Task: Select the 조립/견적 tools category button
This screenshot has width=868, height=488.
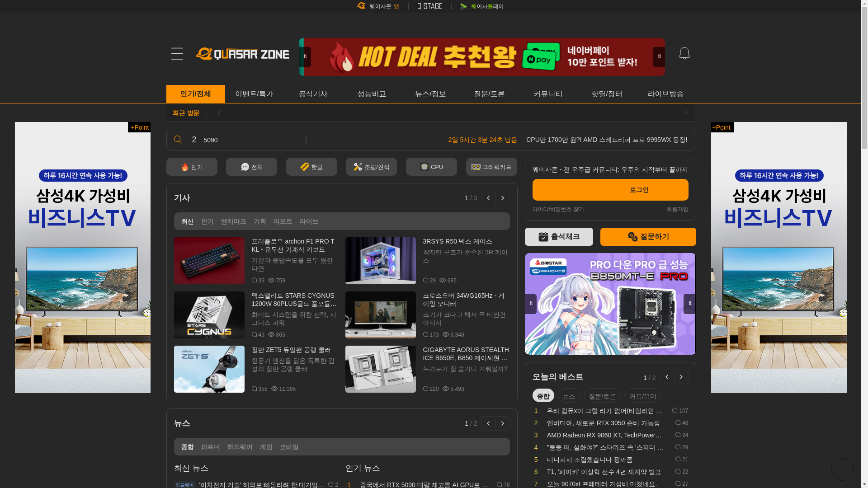Action: tap(371, 167)
